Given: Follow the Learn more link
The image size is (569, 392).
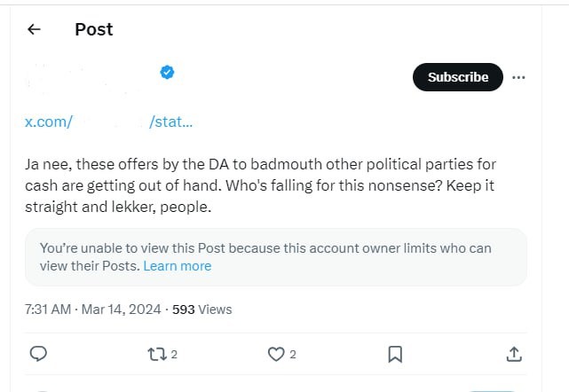Looking at the screenshot, I should (178, 266).
